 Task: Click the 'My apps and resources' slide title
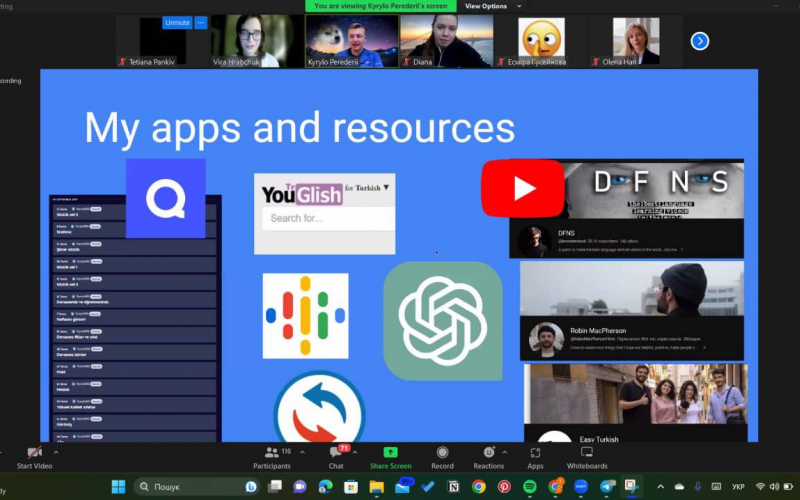point(299,128)
